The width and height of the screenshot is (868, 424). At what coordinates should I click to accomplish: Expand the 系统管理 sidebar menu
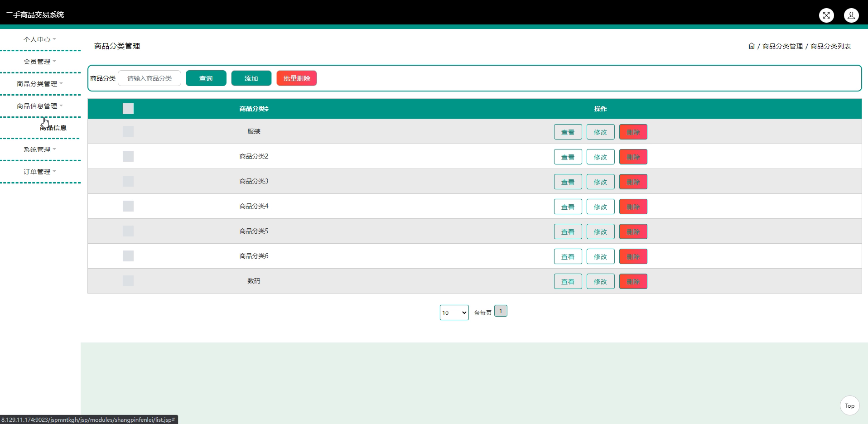40,149
